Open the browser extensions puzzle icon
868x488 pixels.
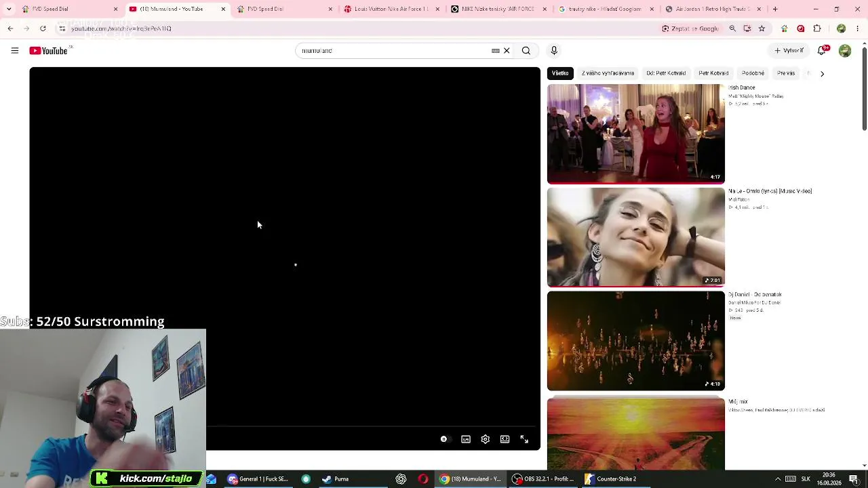[817, 28]
